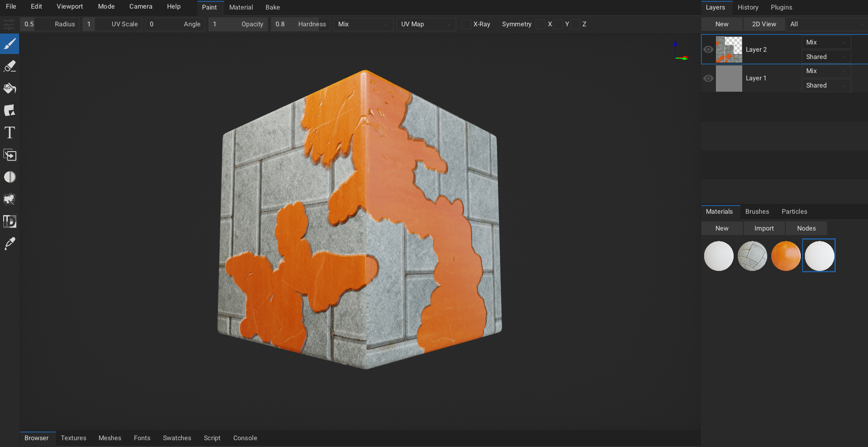The width and height of the screenshot is (868, 447).
Task: Select the Blur tool
Action: click(10, 177)
